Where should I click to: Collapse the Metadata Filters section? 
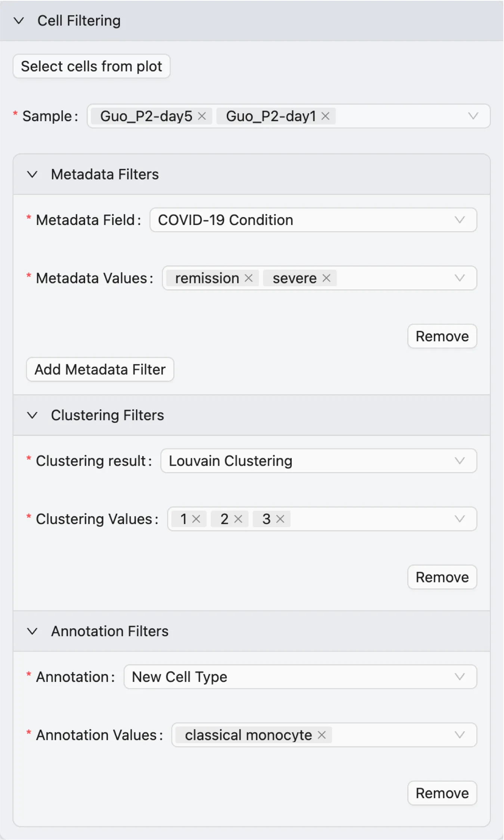[x=33, y=175]
